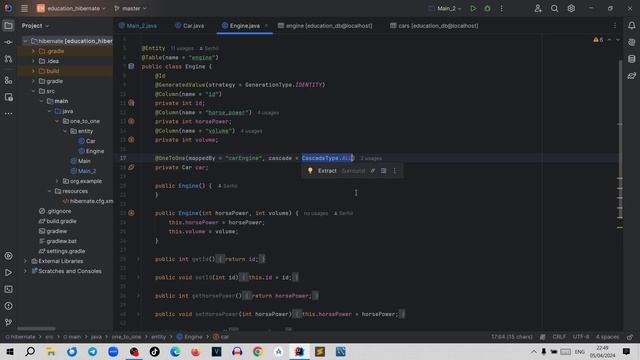Click UTF-8 encoding in status bar
The height and width of the screenshot is (360, 640).
click(581, 337)
